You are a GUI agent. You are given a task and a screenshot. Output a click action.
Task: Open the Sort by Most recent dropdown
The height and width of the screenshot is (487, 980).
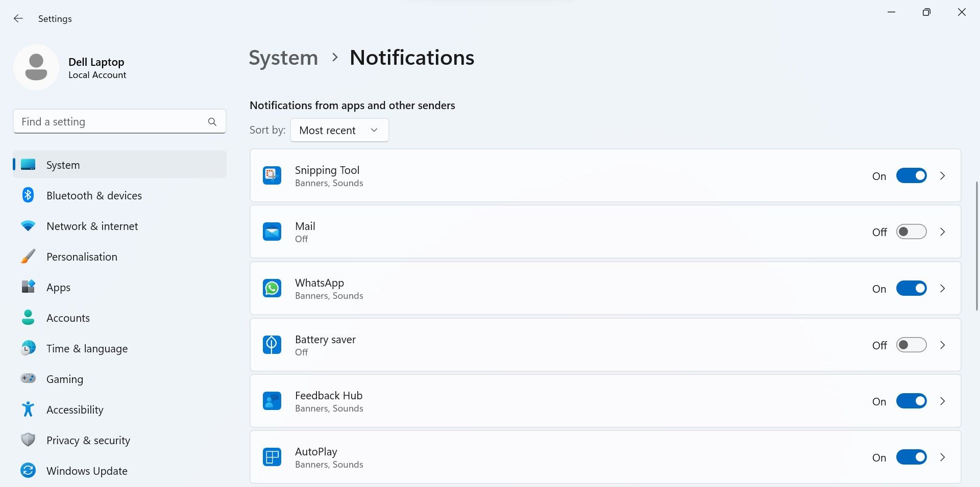tap(339, 131)
